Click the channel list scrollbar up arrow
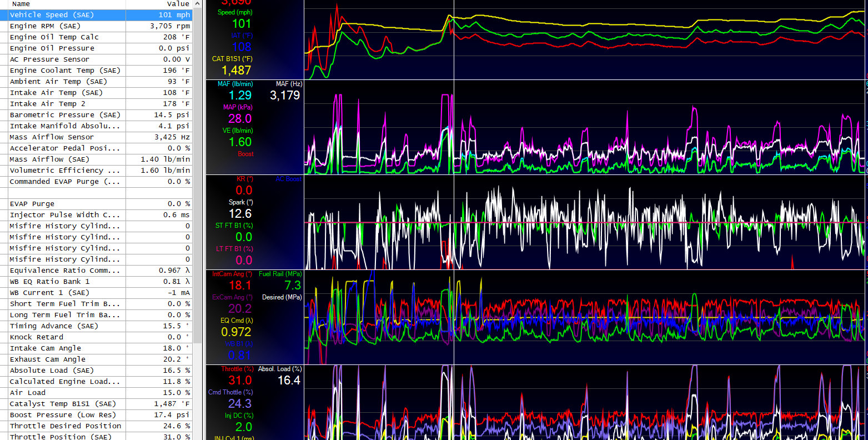Viewport: 868px width, 440px height. click(197, 4)
